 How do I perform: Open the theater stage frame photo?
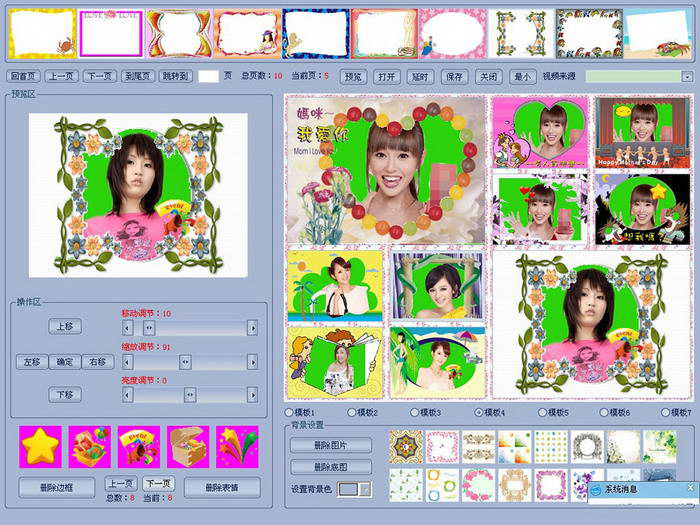click(642, 133)
